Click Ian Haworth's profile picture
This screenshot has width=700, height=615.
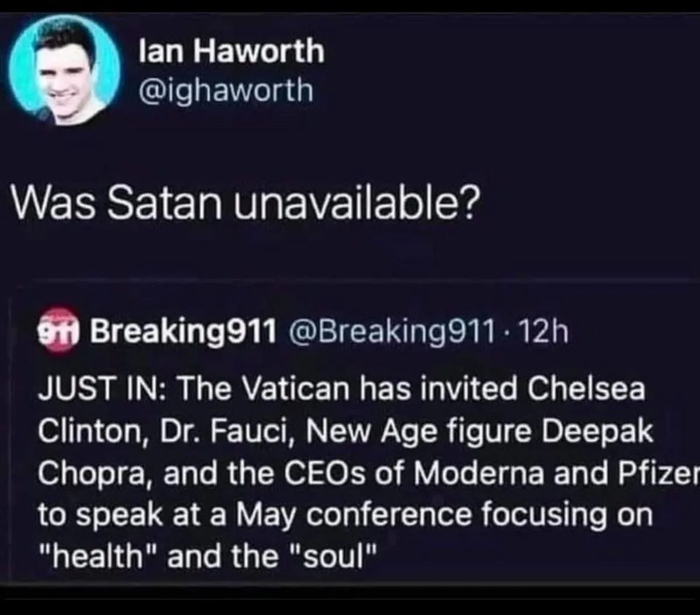point(65,70)
